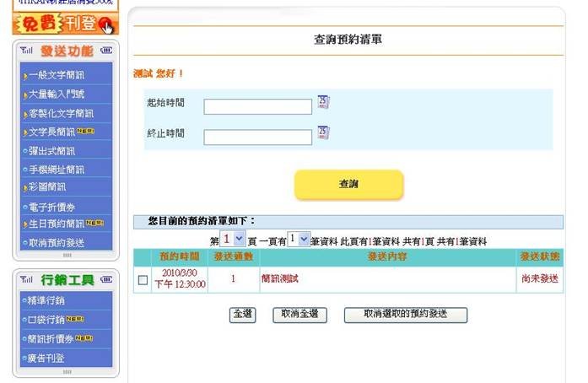Click the 取消全選 button
This screenshot has height=383, width=588.
299,314
